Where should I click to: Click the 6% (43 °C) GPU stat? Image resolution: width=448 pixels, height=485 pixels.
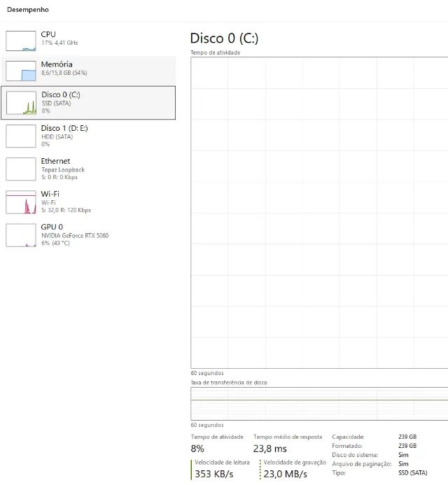coord(55,243)
